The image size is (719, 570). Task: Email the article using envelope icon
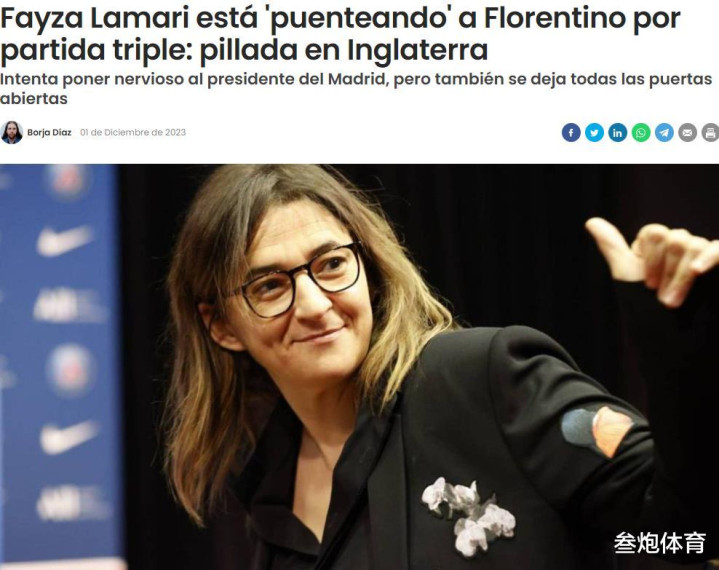[x=687, y=133]
